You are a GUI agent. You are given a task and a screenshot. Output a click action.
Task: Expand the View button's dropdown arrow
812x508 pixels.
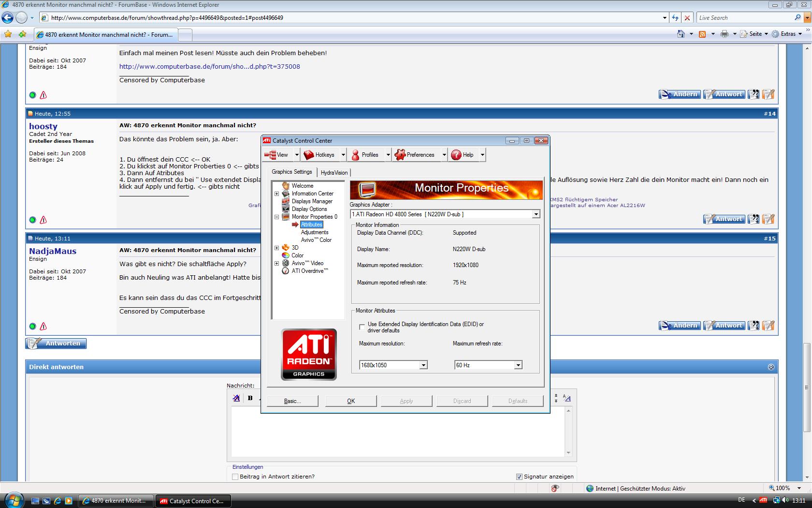pos(296,155)
